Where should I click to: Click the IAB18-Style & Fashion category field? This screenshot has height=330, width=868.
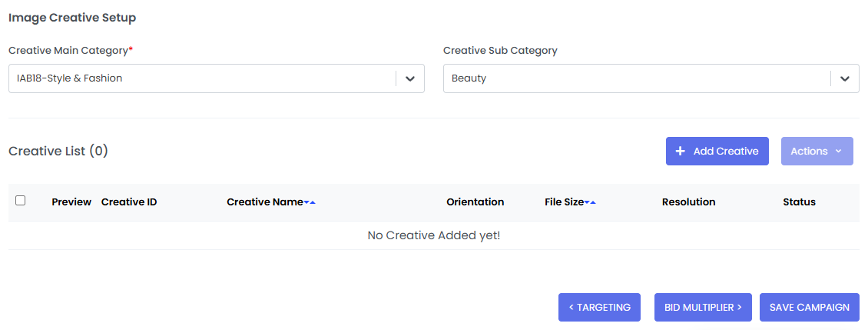201,78
